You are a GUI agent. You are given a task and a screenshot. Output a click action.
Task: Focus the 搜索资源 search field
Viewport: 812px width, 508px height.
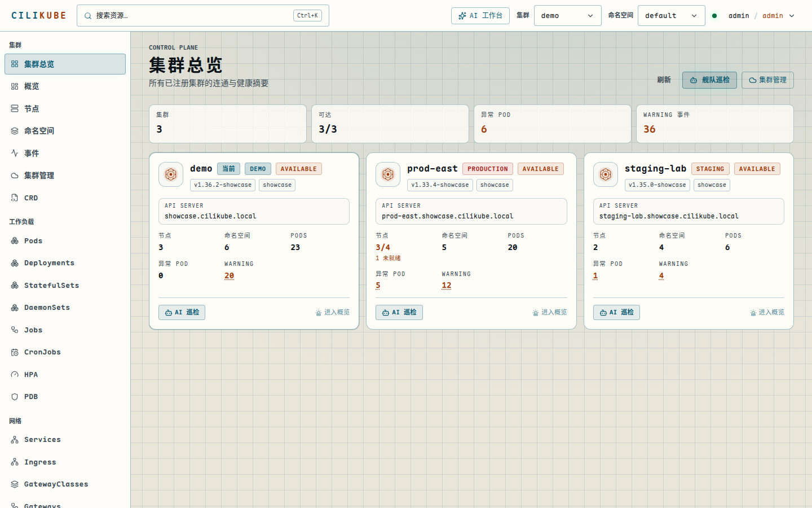(203, 16)
